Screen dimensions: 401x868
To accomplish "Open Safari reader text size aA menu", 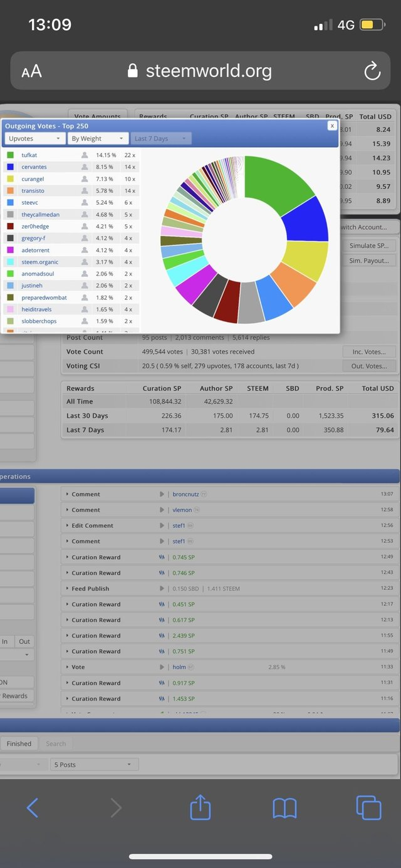I will [32, 71].
